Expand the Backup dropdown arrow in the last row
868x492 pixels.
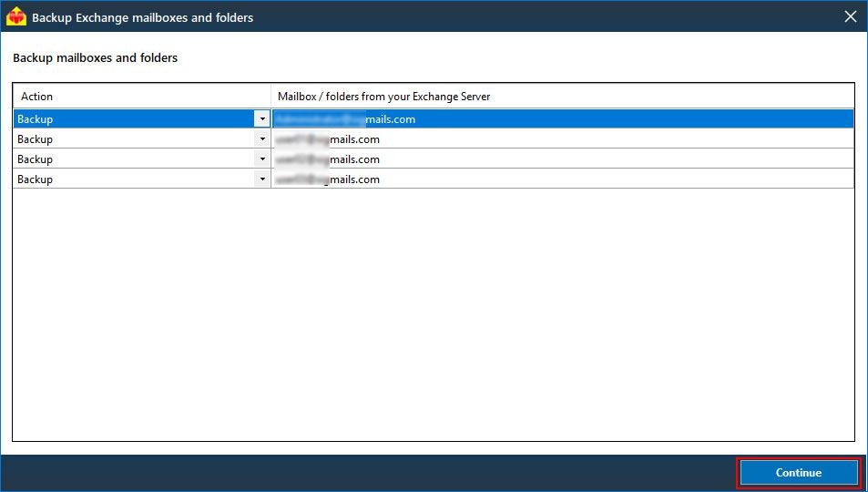262,179
